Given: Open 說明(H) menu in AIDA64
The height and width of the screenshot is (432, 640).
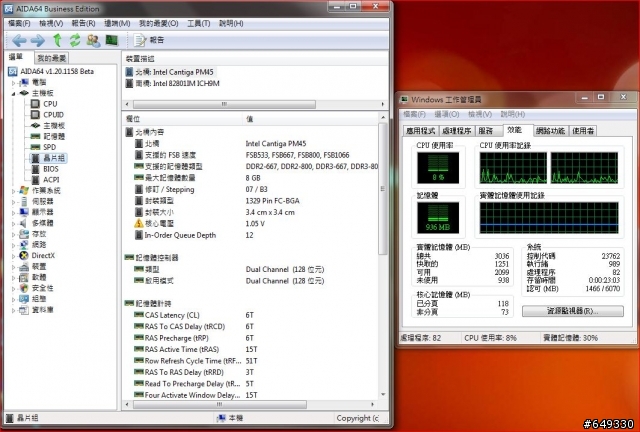Looking at the screenshot, I should [231, 23].
